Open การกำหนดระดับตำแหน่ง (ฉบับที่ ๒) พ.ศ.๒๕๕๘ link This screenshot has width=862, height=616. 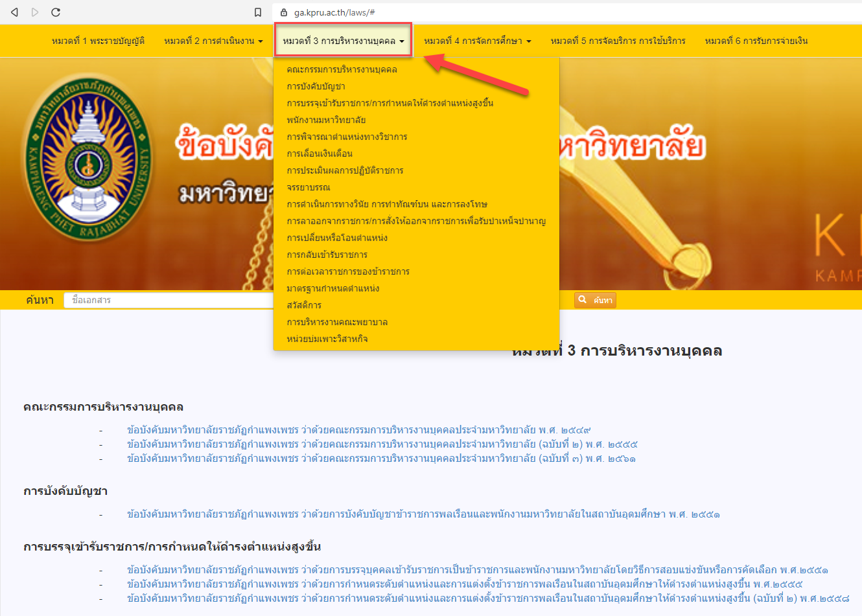488,599
